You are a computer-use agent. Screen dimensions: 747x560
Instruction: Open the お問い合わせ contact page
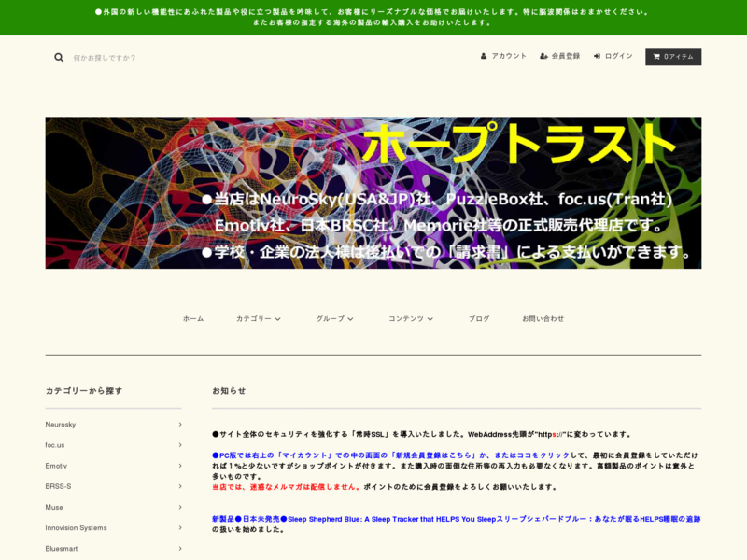point(543,318)
